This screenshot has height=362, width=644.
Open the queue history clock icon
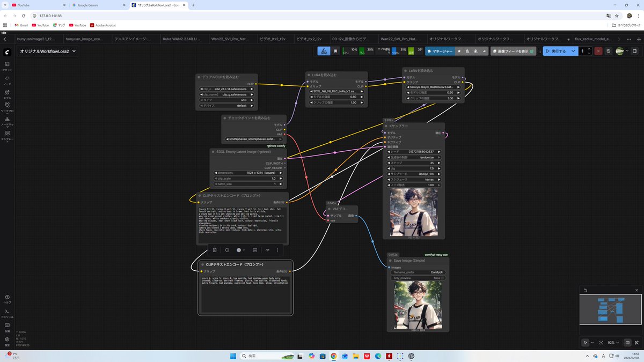pyautogui.click(x=609, y=51)
